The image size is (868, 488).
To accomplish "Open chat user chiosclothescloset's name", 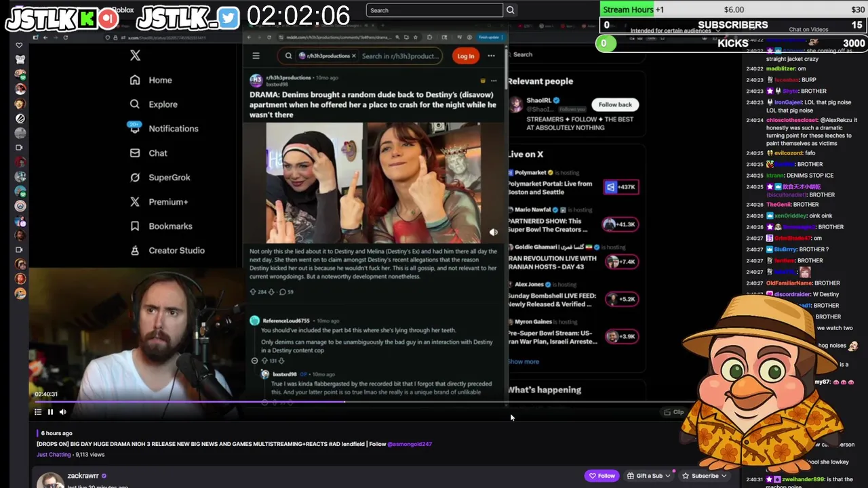I will point(791,120).
